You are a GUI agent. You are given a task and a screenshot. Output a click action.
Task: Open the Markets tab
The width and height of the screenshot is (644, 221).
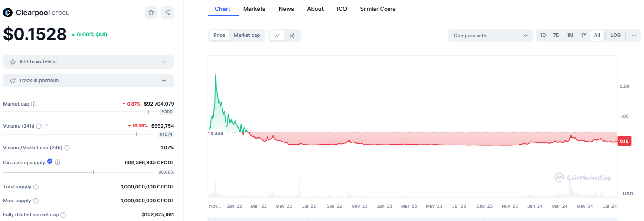254,9
